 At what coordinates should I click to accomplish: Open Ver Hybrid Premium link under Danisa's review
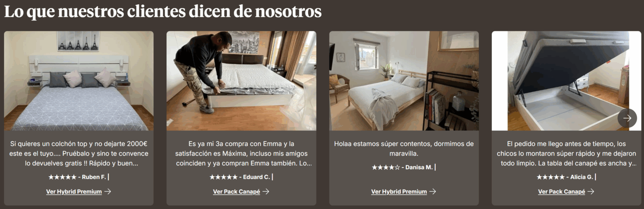[x=399, y=192]
